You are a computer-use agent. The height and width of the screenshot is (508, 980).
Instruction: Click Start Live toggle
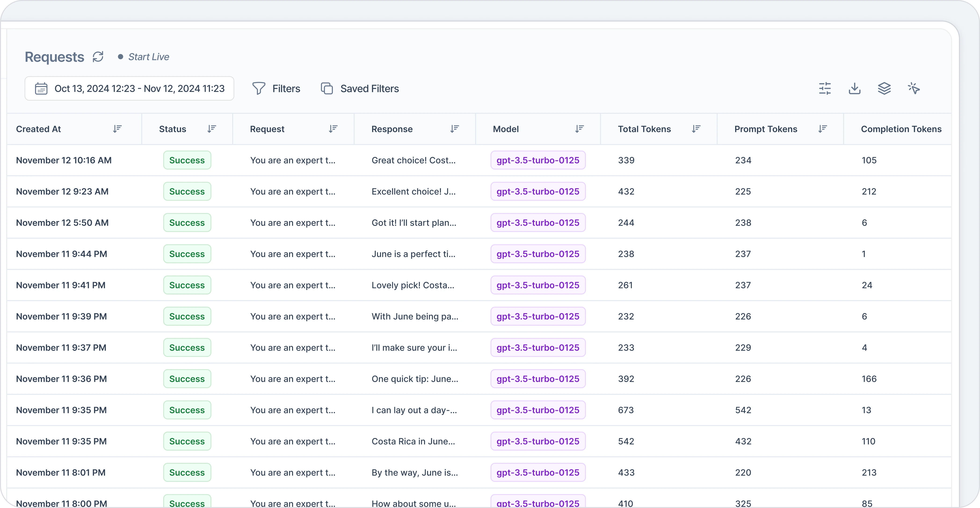coord(143,57)
